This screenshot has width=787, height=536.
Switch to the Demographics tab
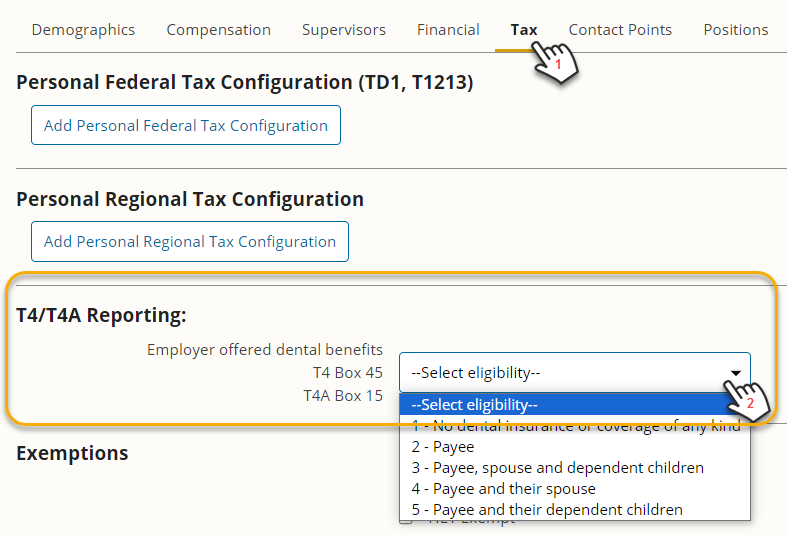coord(83,30)
